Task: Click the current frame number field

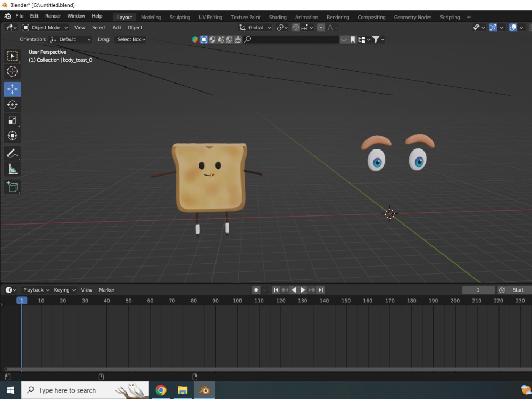Action: pyautogui.click(x=478, y=290)
